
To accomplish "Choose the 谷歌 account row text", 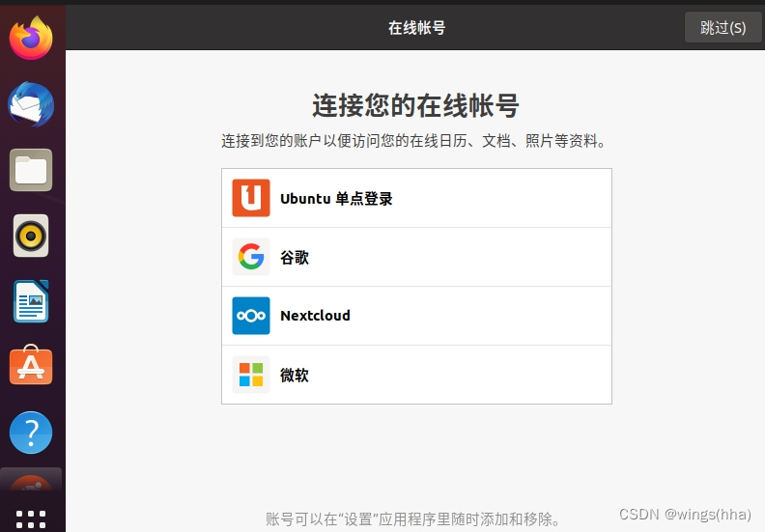I will tap(295, 258).
